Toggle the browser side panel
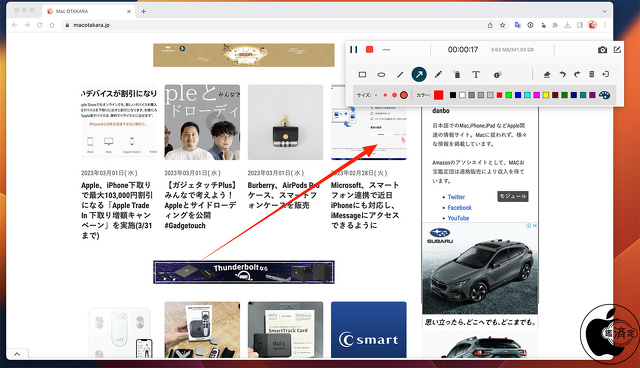 580,25
